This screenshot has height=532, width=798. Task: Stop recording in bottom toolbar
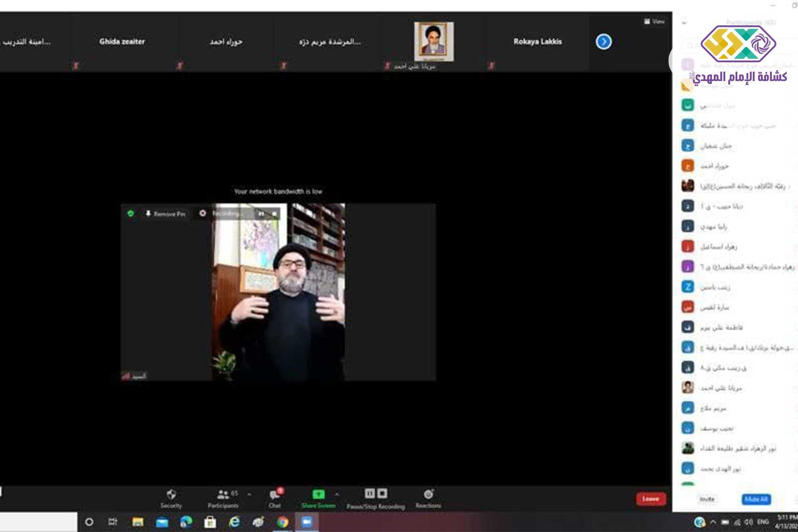[x=382, y=493]
